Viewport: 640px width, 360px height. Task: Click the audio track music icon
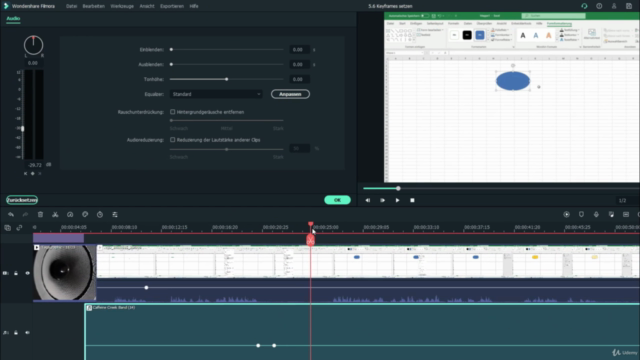(5, 333)
